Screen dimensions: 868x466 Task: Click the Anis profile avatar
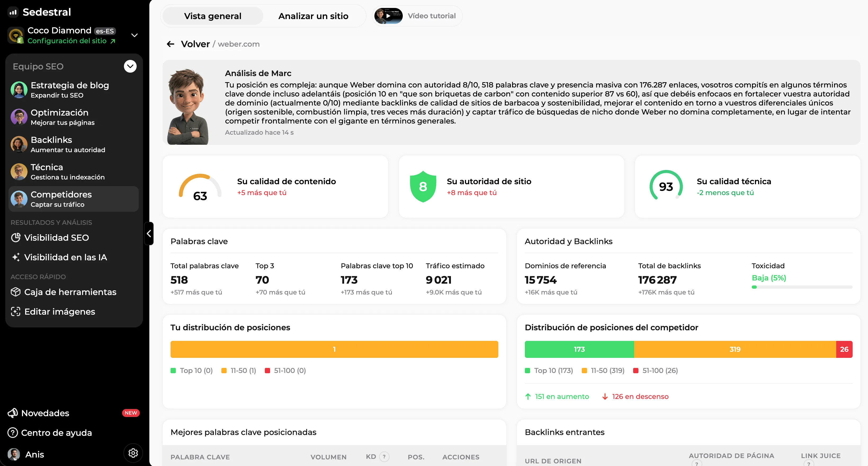(x=14, y=455)
